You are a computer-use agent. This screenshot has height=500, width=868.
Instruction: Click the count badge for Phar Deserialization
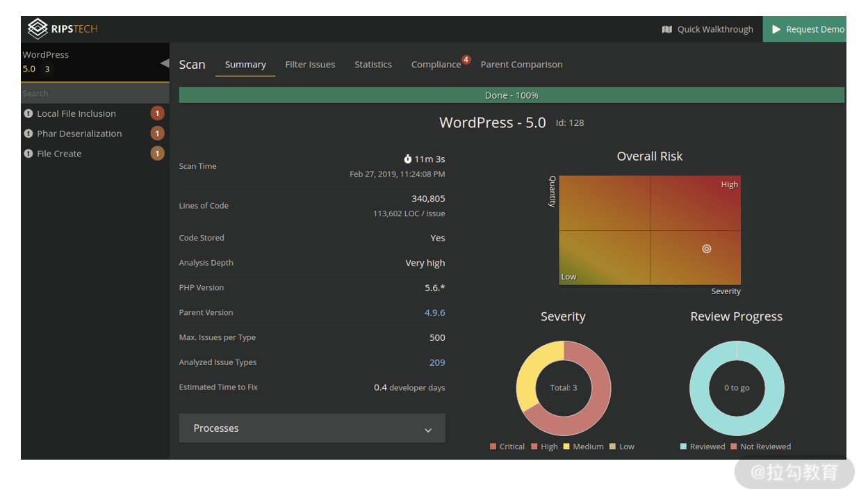point(158,134)
